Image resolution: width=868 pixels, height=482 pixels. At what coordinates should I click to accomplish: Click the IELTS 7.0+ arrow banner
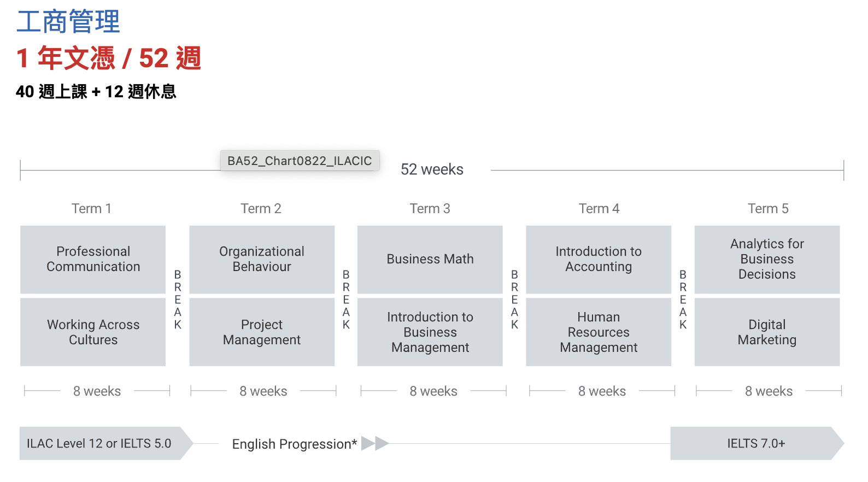point(757,443)
